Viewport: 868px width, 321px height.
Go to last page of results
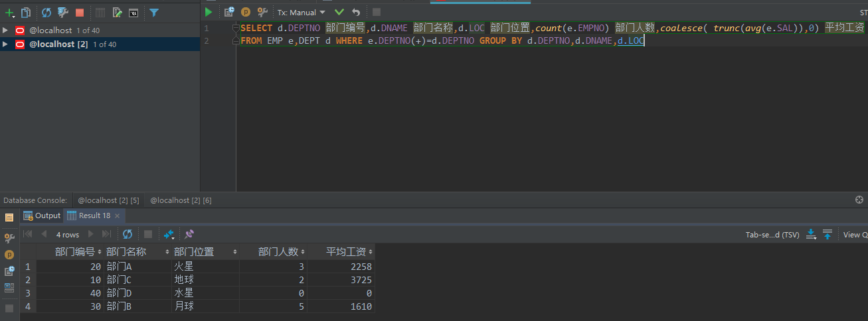pyautogui.click(x=106, y=234)
